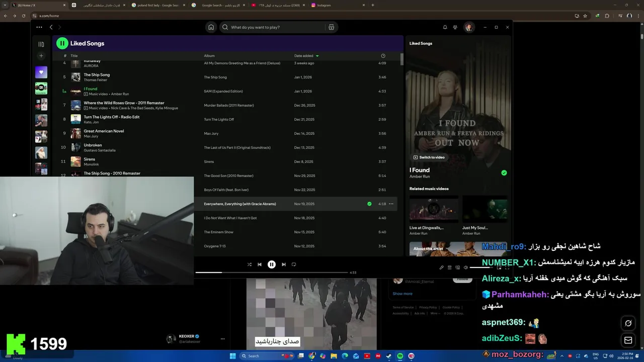Viewport: 644px width, 362px height.
Task: Open the Spotify profile avatar menu
Action: pyautogui.click(x=469, y=27)
